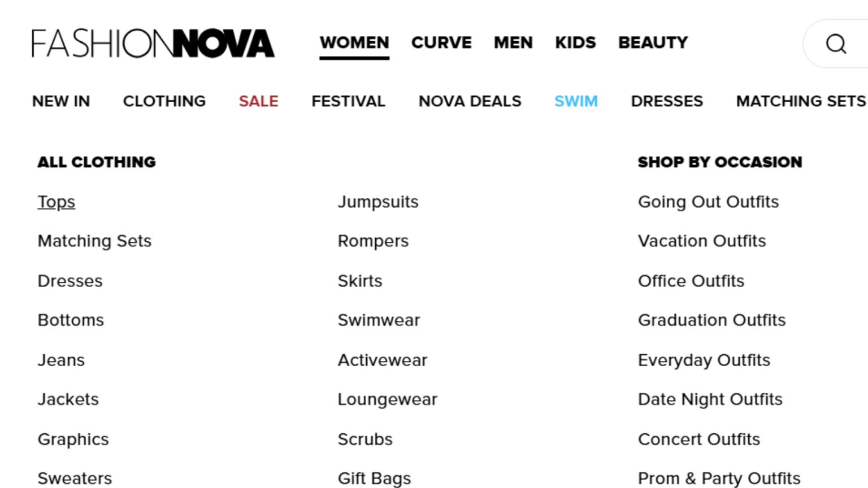Browse the SWIM category

[576, 101]
